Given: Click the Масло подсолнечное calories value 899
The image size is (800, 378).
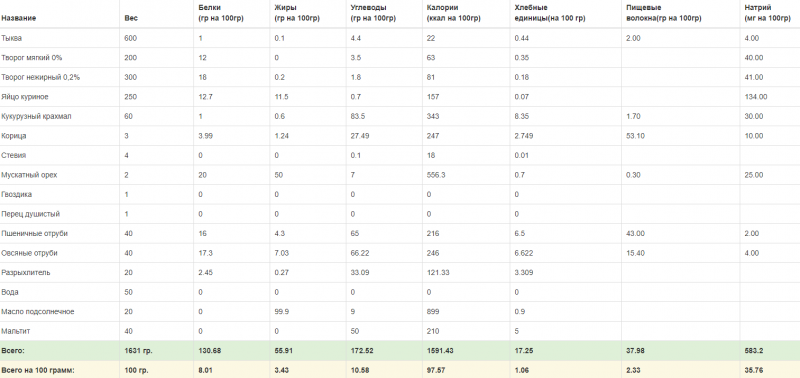Looking at the screenshot, I should pos(433,312).
